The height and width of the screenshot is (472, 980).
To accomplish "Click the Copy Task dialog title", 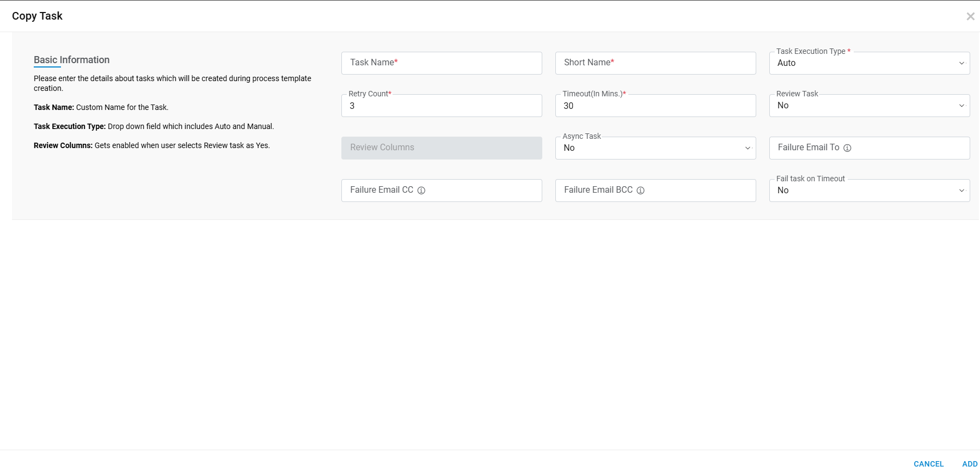I will coord(37,16).
